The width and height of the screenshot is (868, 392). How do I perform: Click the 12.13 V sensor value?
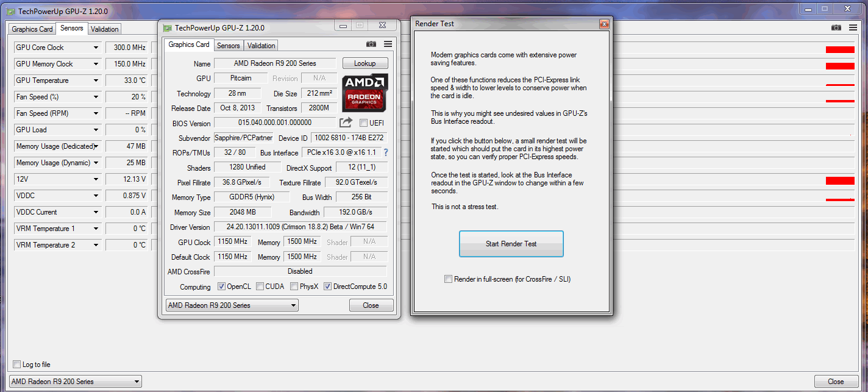[127, 179]
